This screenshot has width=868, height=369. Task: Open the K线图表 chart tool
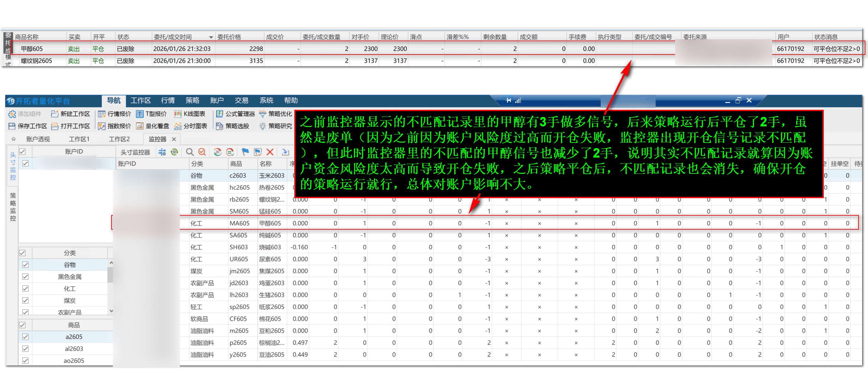click(x=190, y=114)
